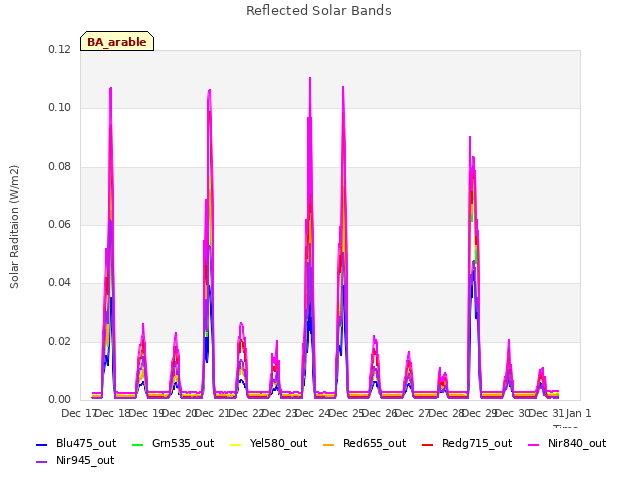Screen dimensions: 640x480
Task: Click the 0.04 y-axis tick label
Action: pyautogui.click(x=59, y=283)
